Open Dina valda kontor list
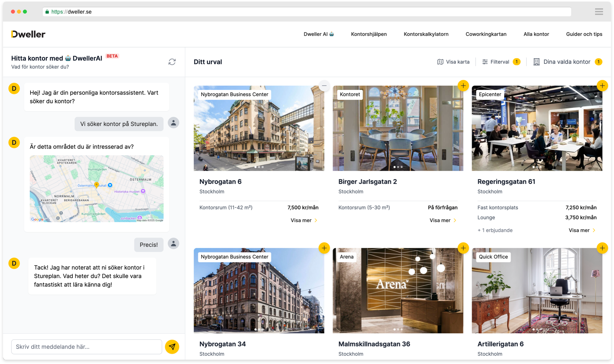This screenshot has height=364, width=614. 567,62
